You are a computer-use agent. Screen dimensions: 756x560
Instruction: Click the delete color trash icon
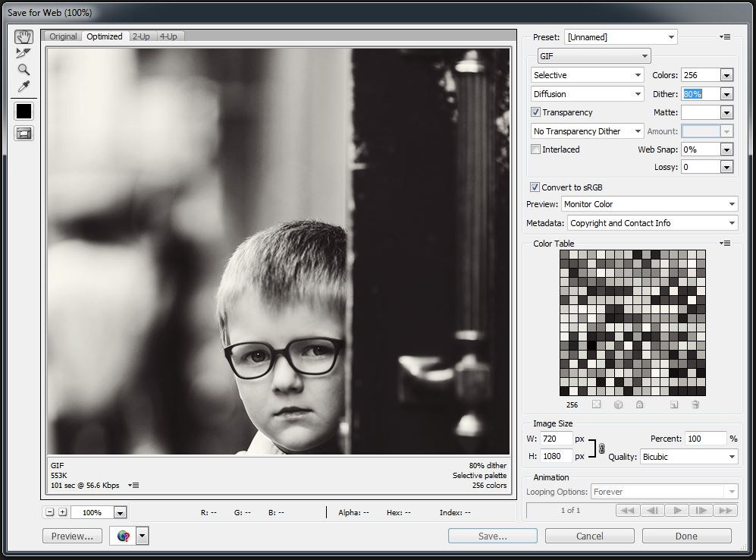click(x=695, y=405)
